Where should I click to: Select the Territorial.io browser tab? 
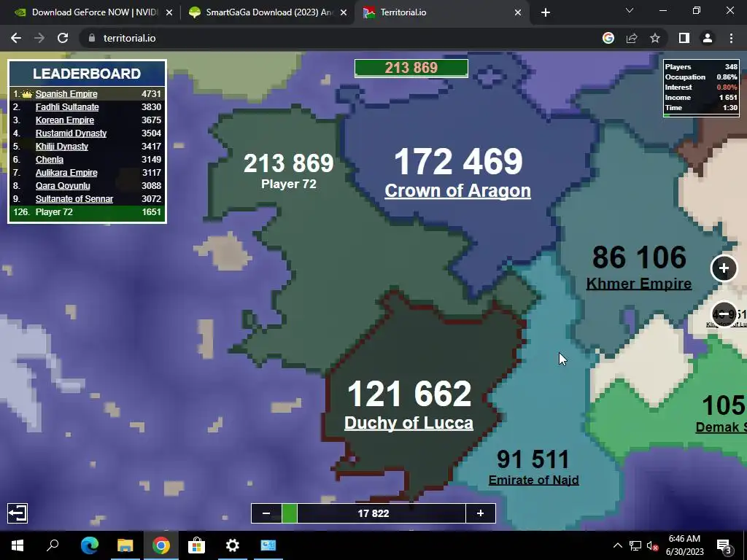click(x=441, y=12)
